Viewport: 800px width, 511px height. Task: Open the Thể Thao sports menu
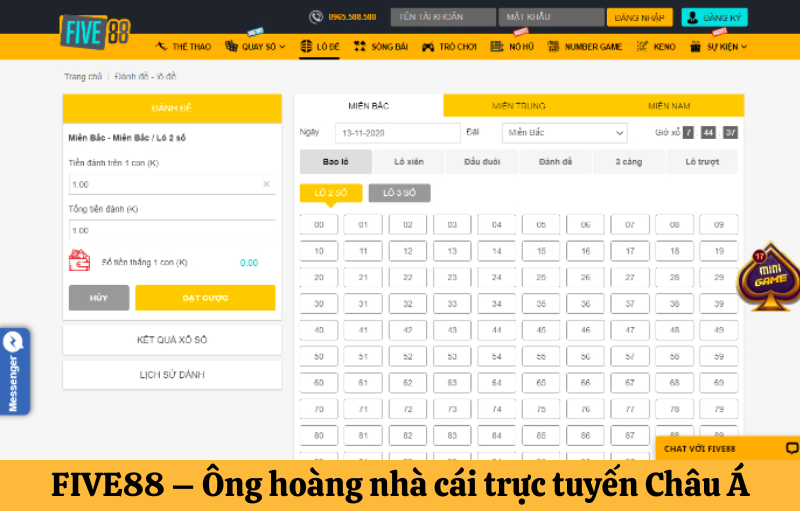point(183,47)
